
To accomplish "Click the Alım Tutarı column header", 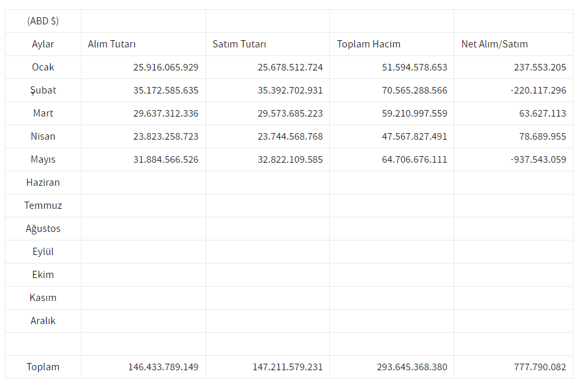I will (x=112, y=44).
